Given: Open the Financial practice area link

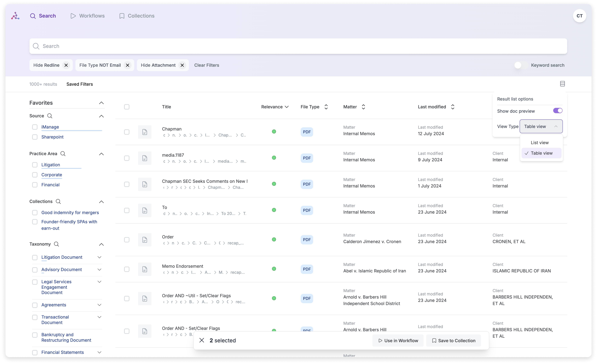Looking at the screenshot, I should point(50,185).
